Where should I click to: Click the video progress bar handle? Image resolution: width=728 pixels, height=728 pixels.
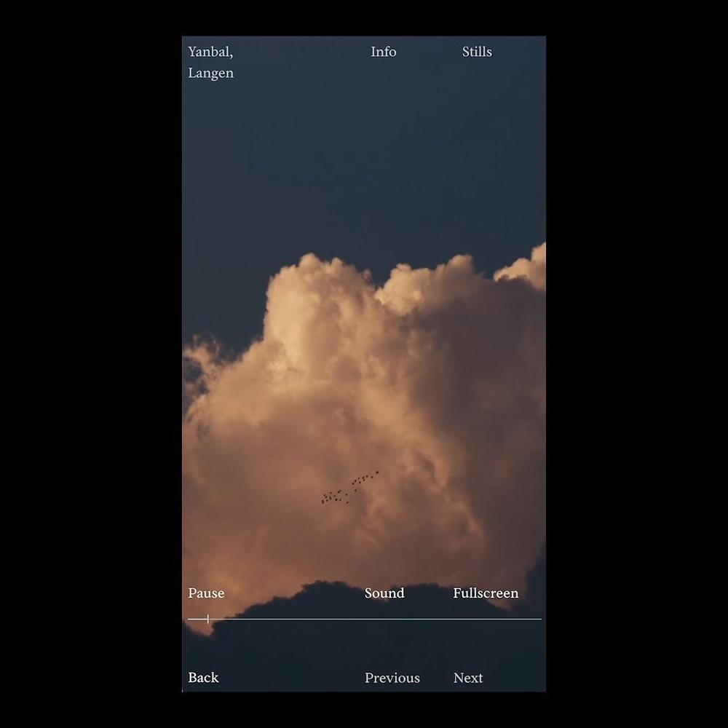click(x=208, y=619)
